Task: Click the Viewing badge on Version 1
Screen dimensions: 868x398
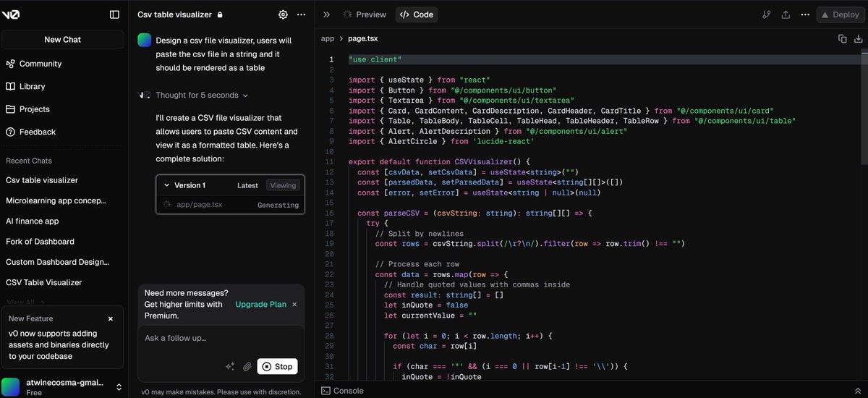Action: pos(283,185)
